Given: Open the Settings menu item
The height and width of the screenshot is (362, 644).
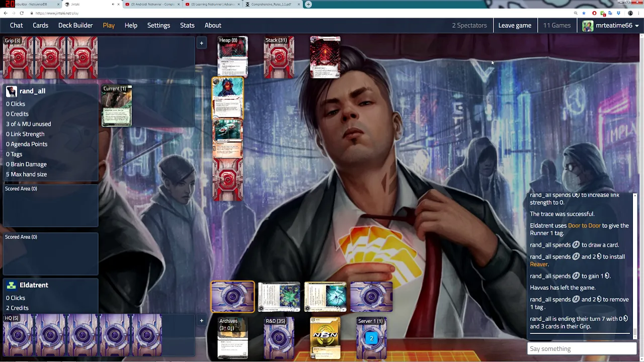Looking at the screenshot, I should coord(158,25).
